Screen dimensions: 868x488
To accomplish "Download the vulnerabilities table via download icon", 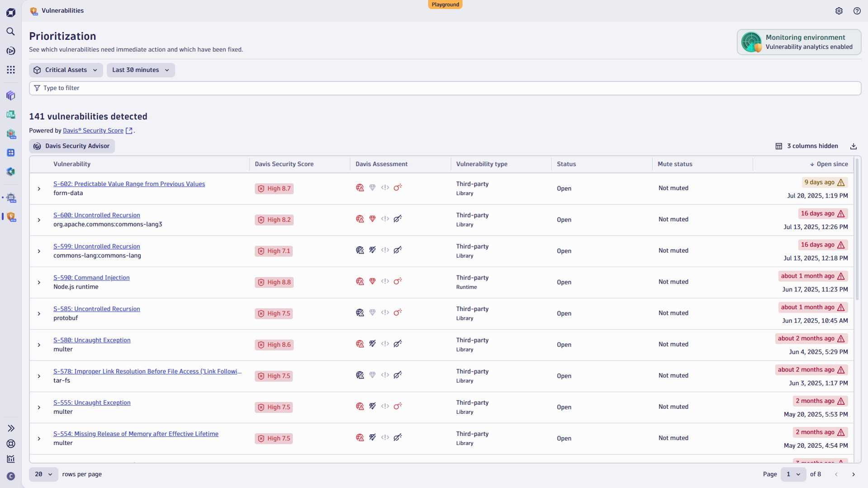I will point(854,146).
